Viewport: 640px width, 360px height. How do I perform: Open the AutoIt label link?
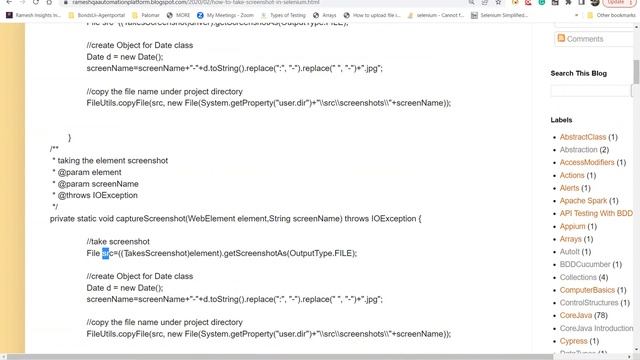coord(569,251)
